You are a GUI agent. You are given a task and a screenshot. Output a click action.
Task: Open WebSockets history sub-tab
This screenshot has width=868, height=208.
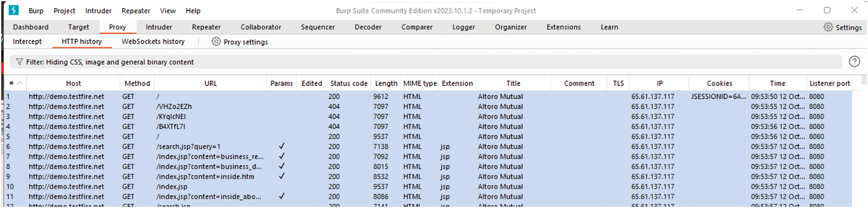click(x=153, y=41)
